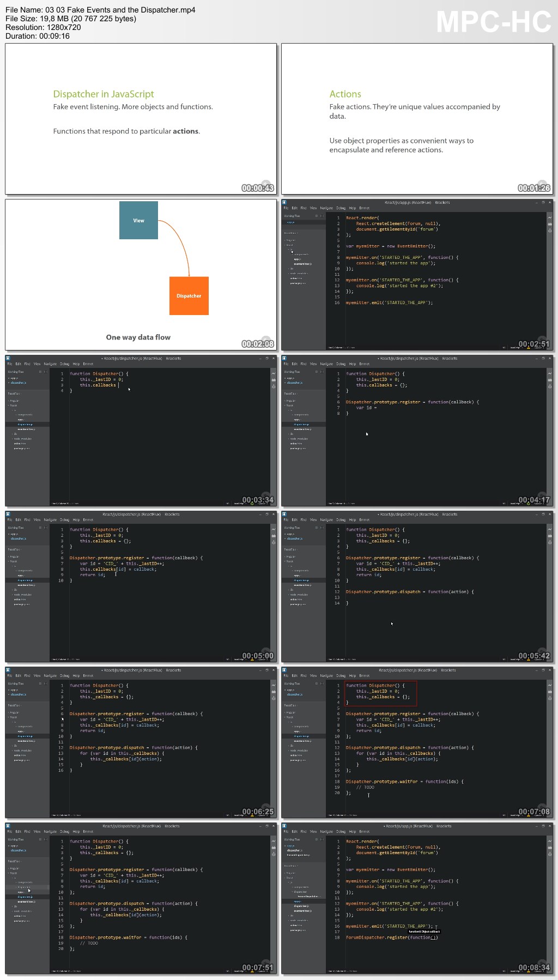
Task: Open the thumbnail stamped 00:05:42
Action: [417, 586]
